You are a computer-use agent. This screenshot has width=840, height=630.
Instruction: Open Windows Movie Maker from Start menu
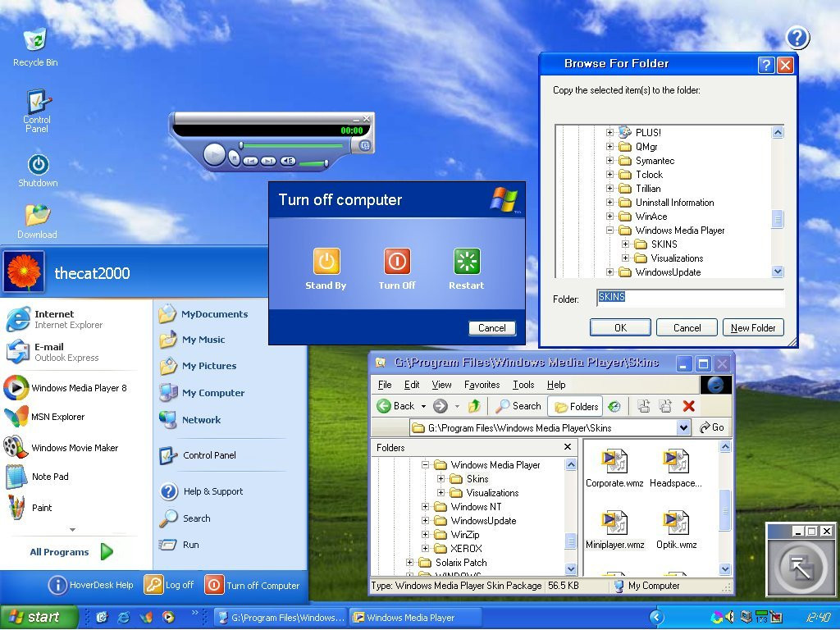[61, 447]
